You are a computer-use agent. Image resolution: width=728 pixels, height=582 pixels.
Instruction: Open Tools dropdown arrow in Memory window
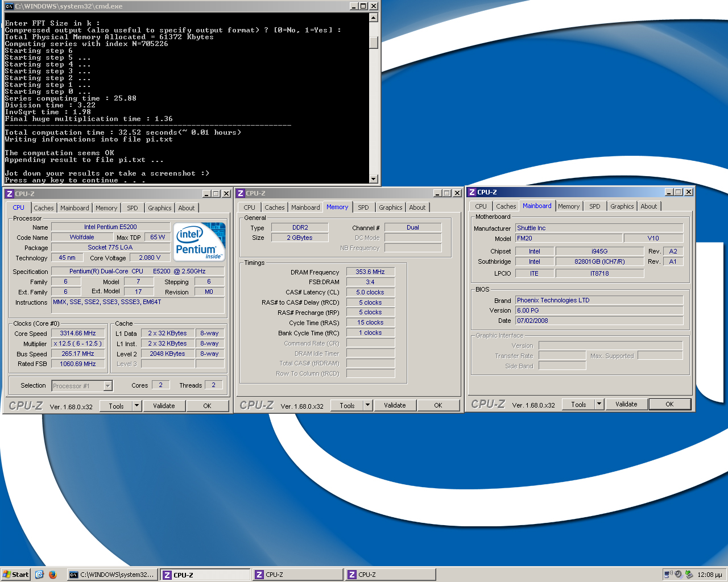367,405
